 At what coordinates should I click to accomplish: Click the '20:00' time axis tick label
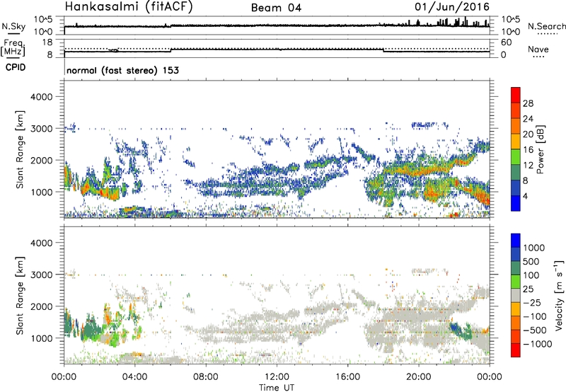419,377
